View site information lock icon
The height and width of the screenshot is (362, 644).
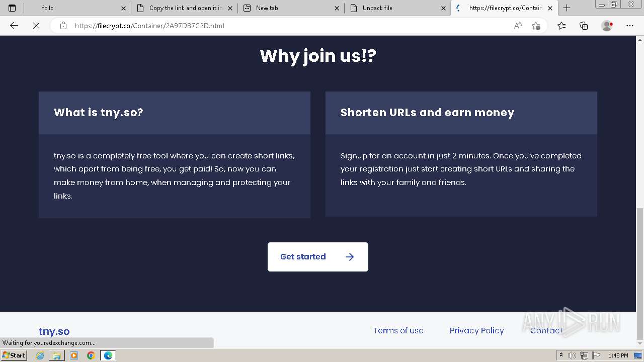[x=63, y=26]
